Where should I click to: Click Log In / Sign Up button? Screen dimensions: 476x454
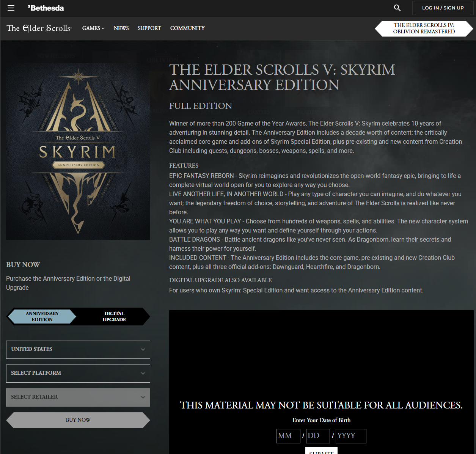coord(443,8)
